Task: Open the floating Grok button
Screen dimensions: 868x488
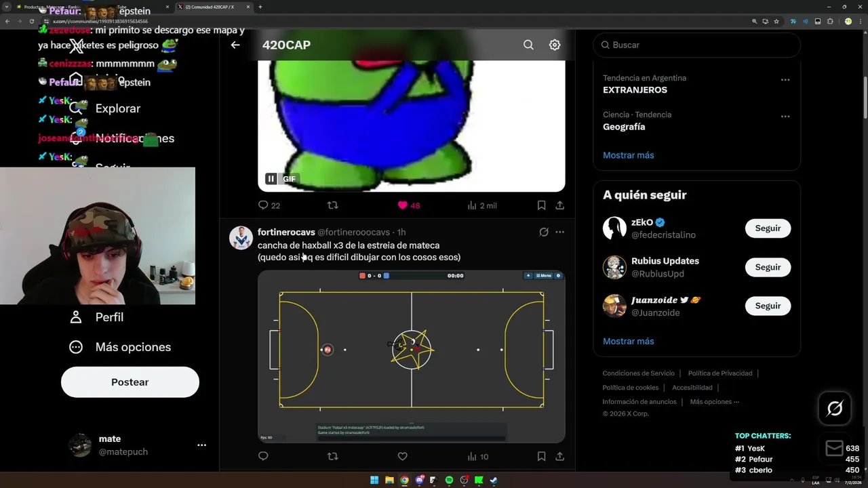Action: (835, 408)
